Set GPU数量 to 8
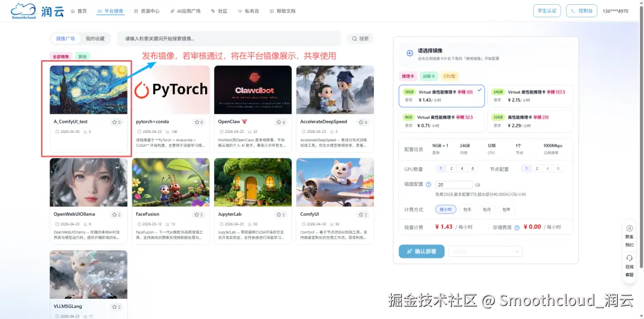Viewport: 644px width, 319px height. point(472,169)
